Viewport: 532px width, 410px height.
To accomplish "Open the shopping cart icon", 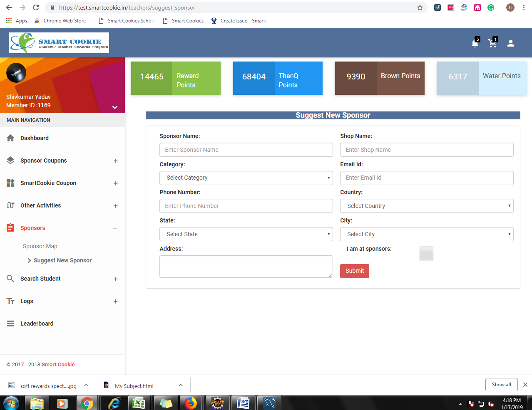I will coord(492,43).
